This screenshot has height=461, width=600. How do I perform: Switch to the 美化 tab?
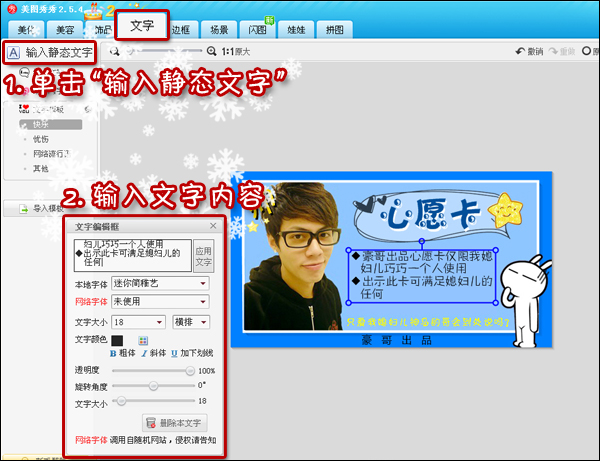click(26, 30)
